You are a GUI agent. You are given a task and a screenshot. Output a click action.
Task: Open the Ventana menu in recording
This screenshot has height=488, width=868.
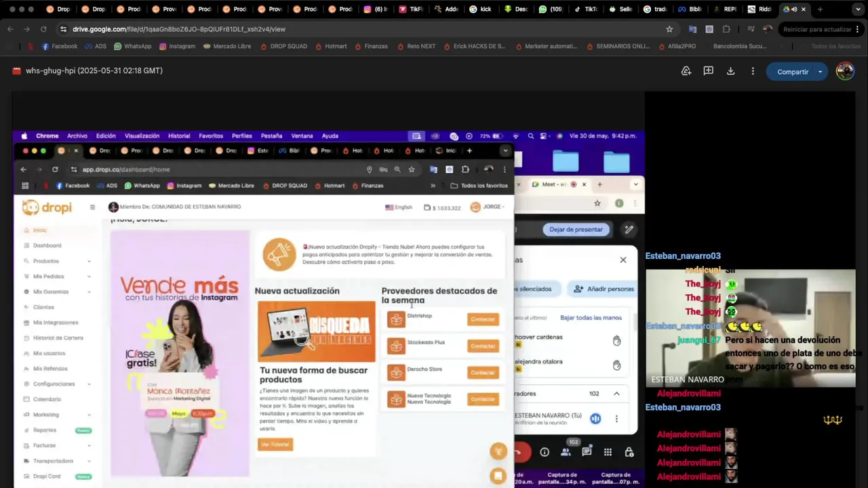click(x=302, y=136)
